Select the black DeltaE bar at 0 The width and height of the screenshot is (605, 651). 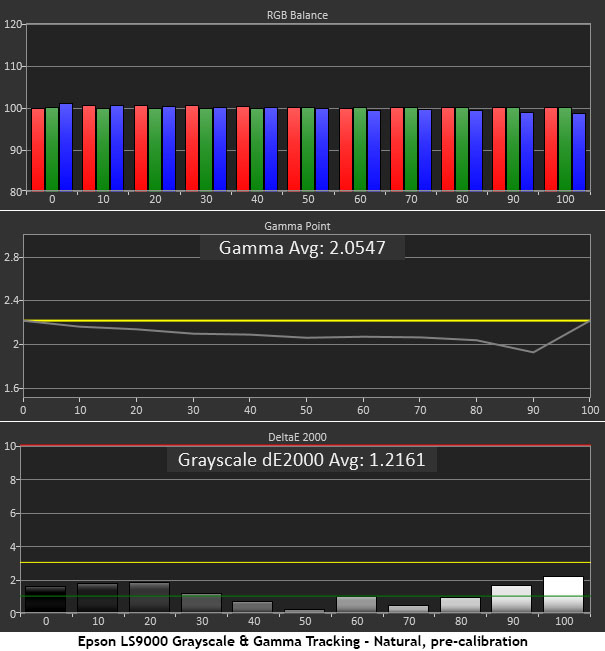[45, 599]
